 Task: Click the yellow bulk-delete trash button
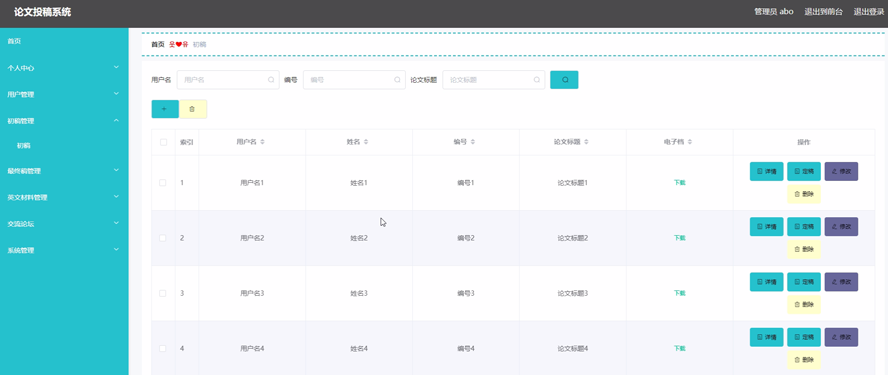coord(193,109)
